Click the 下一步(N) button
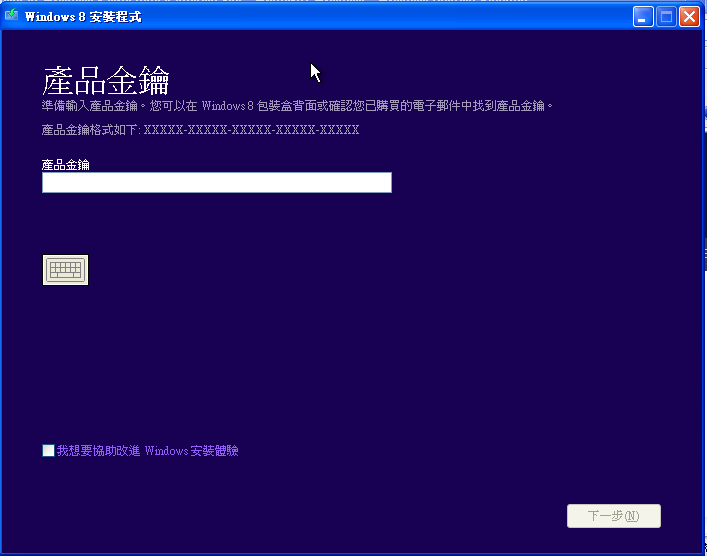This screenshot has width=707, height=556. [614, 516]
